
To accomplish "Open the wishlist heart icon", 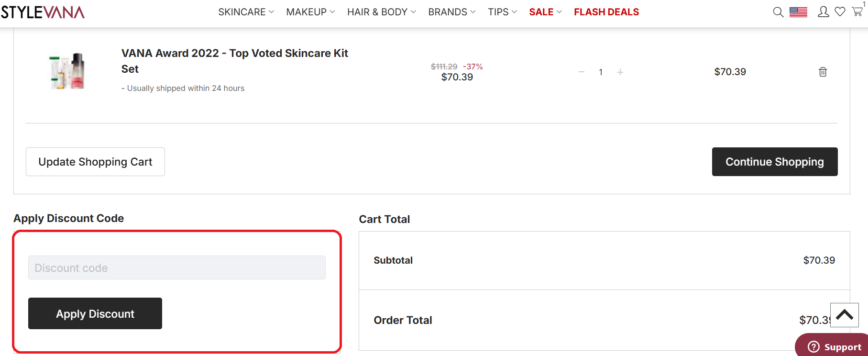I will tap(840, 12).
